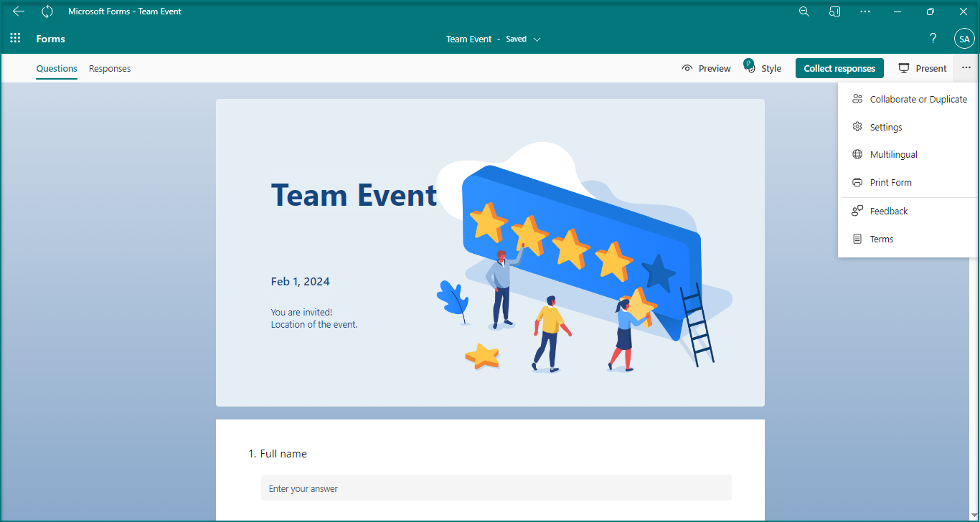
Task: Click the help question mark icon
Action: pos(933,39)
